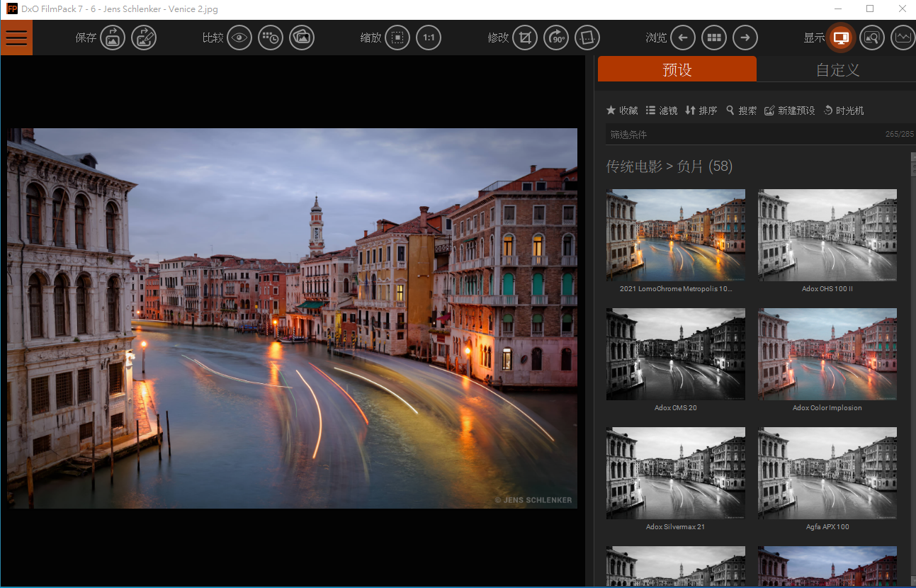Image resolution: width=916 pixels, height=588 pixels.
Task: Toggle the histogram display icon
Action: [903, 38]
